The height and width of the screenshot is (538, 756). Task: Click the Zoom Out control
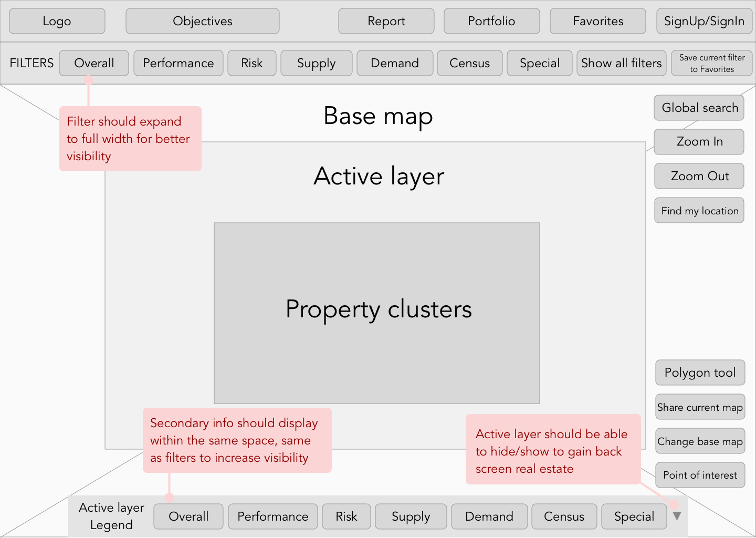pyautogui.click(x=699, y=176)
